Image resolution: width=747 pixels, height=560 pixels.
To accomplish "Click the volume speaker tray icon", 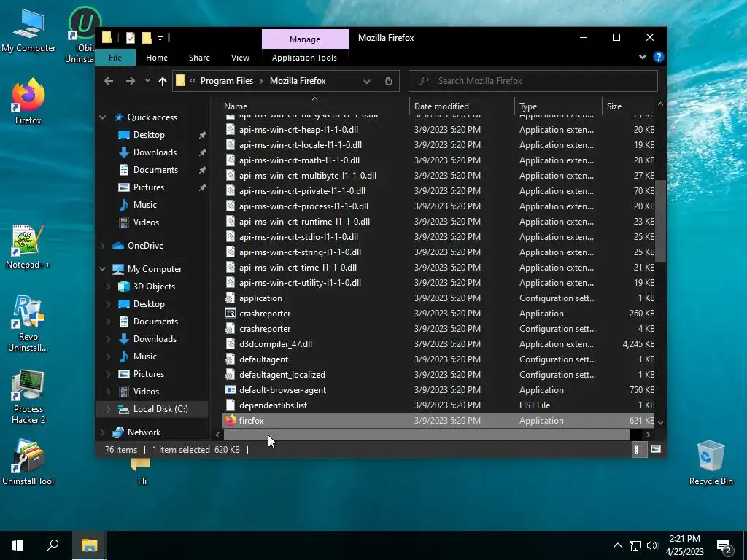I will (x=652, y=545).
